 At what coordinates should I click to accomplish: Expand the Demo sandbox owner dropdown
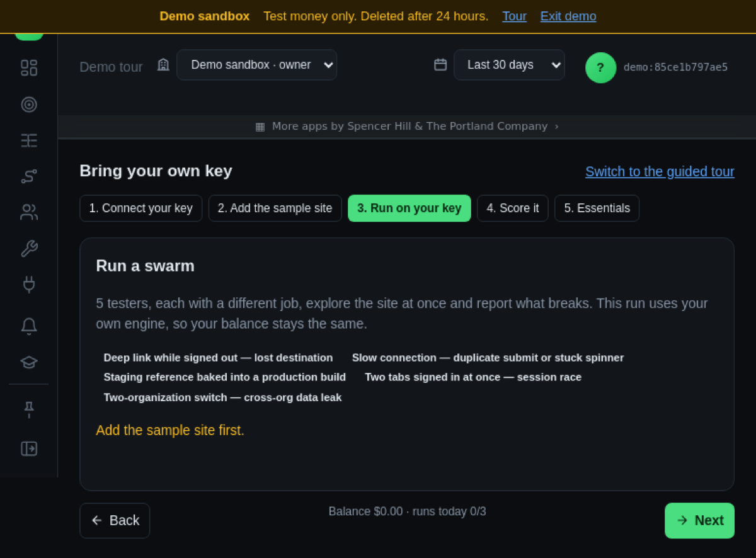point(256,65)
